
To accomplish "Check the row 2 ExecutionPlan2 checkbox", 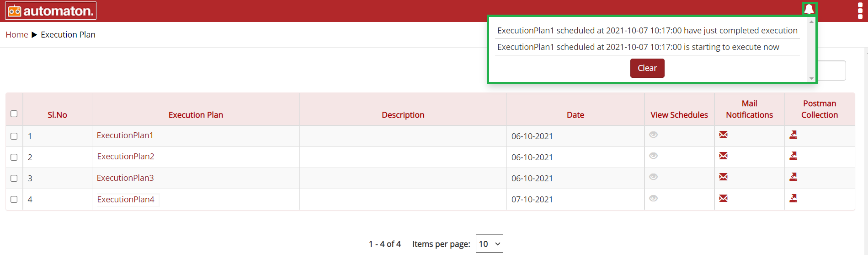I will (14, 157).
